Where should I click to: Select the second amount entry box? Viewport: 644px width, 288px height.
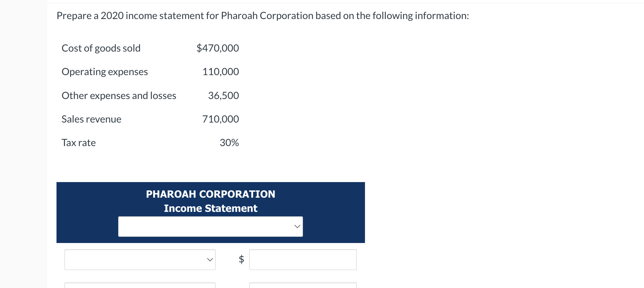303,286
